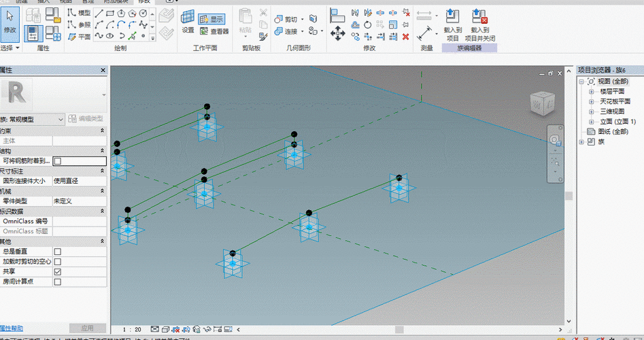644x340 pixels.
Task: Click the 编辑类型 (Edit Type) button
Action: (x=86, y=119)
